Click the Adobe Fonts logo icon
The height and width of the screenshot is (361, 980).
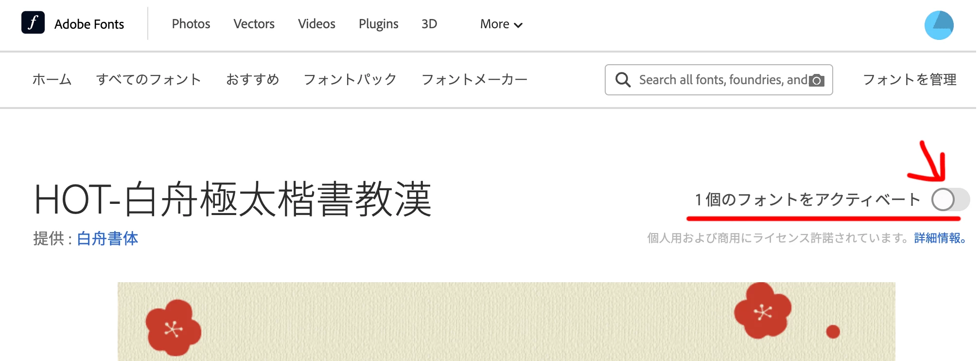tap(33, 22)
